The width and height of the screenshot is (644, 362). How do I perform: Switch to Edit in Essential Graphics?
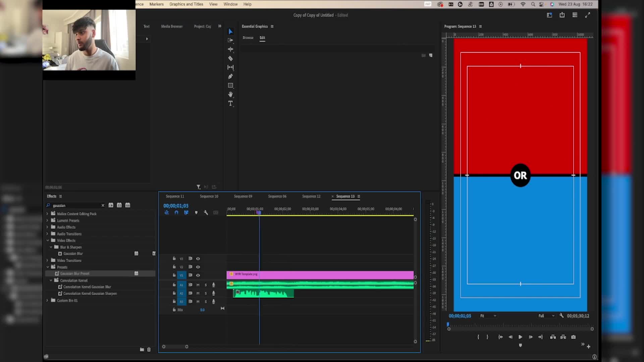click(x=262, y=38)
